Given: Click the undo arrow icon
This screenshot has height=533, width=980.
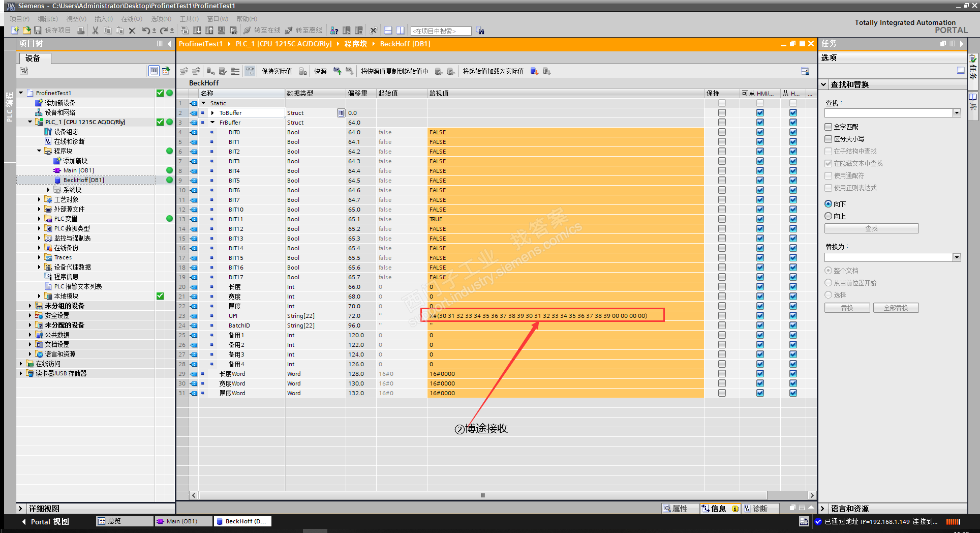Looking at the screenshot, I should pos(146,31).
